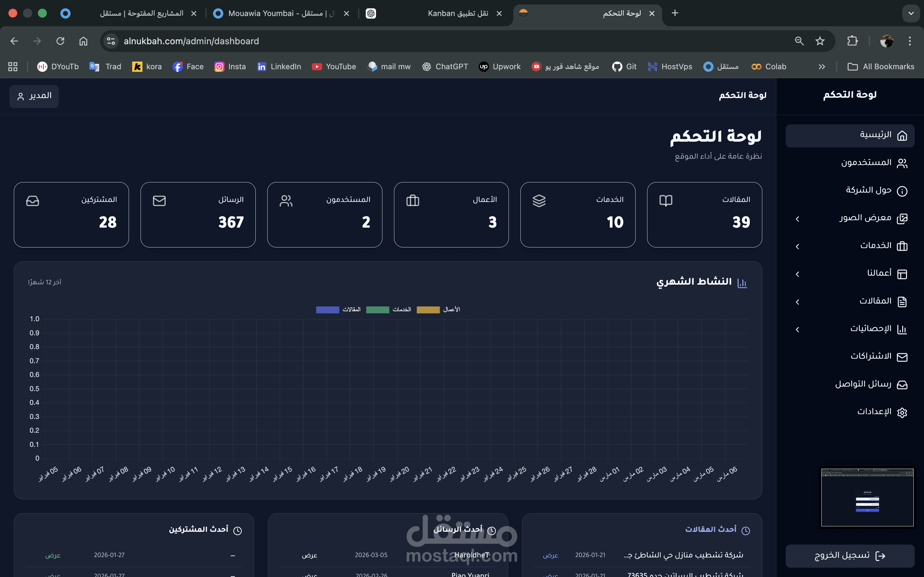Image resolution: width=924 pixels, height=577 pixels.
Task: Click the screenshot thumbnail preview in sidebar
Action: 867,497
